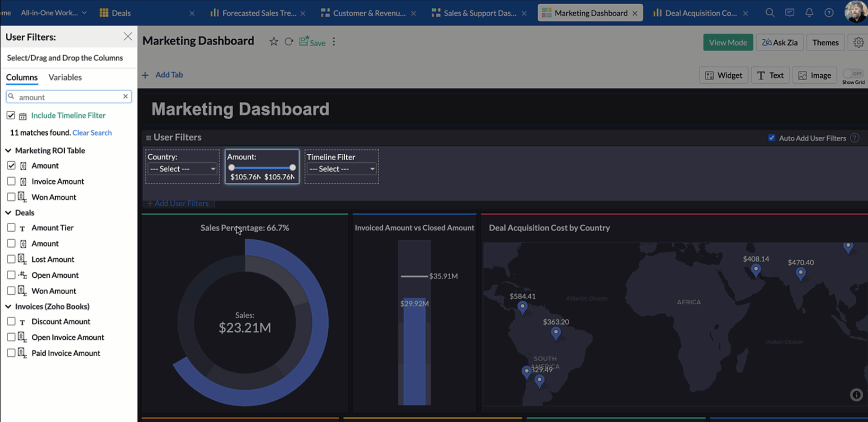Image resolution: width=868 pixels, height=422 pixels.
Task: Check the Open Amount checkbox
Action: point(11,275)
